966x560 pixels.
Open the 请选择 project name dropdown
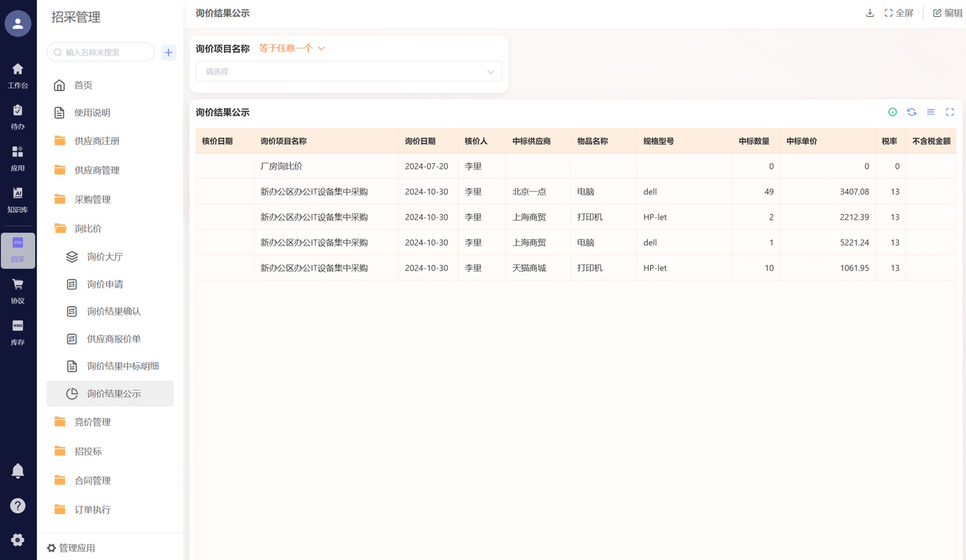(348, 71)
